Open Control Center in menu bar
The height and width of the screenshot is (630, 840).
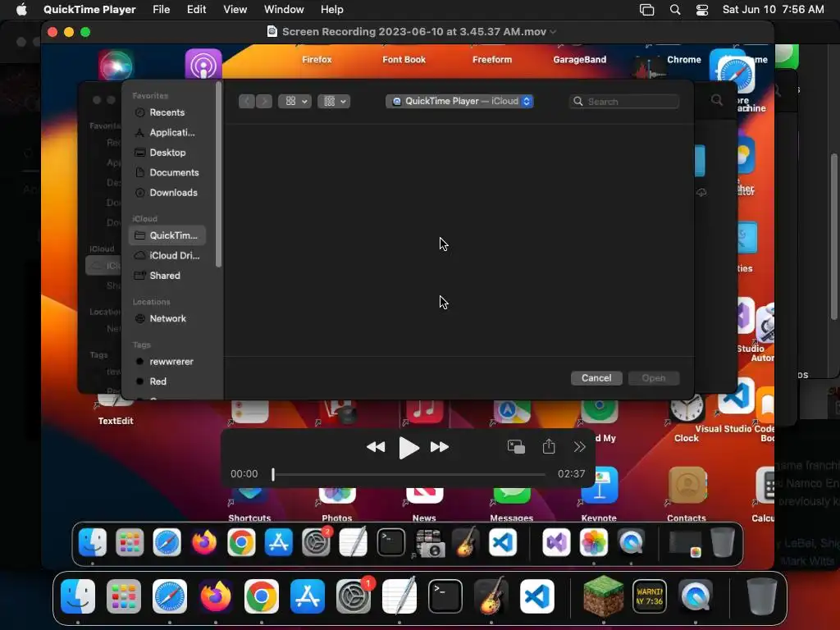702,10
